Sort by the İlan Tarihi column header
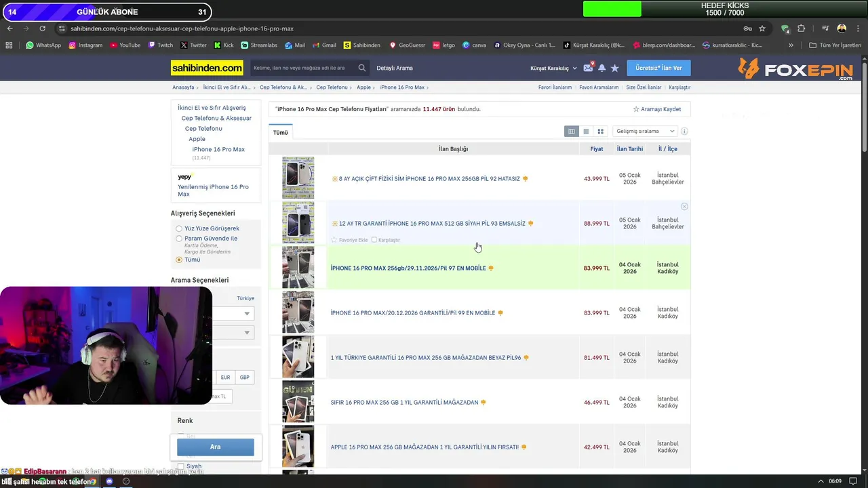Image resolution: width=868 pixels, height=488 pixels. tap(630, 149)
